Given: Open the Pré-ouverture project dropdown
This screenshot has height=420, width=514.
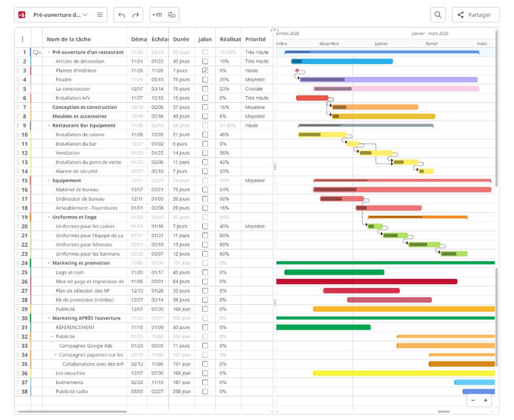Looking at the screenshot, I should 60,15.
